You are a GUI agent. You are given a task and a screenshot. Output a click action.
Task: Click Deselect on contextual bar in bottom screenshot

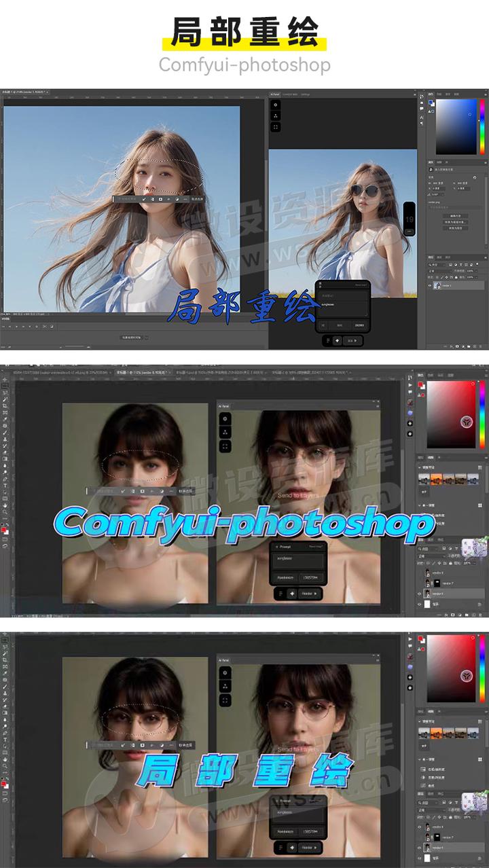(x=185, y=745)
